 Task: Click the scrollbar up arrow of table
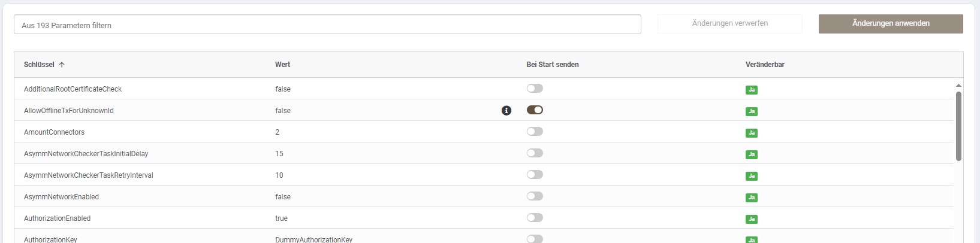pyautogui.click(x=958, y=85)
